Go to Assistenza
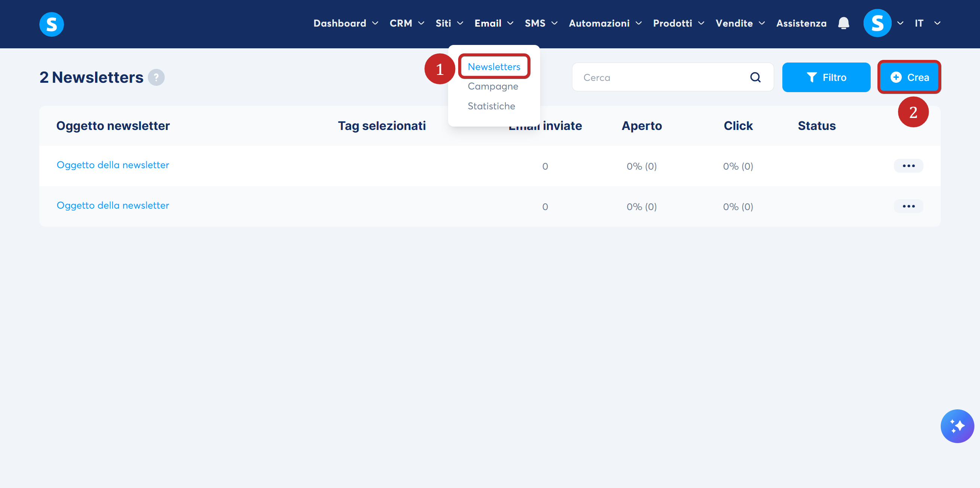 coord(801,23)
